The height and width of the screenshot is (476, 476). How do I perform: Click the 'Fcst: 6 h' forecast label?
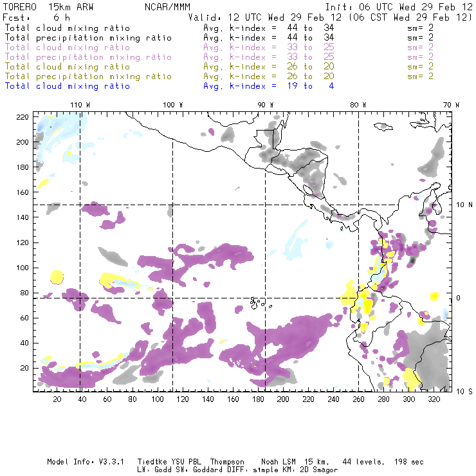(36, 17)
